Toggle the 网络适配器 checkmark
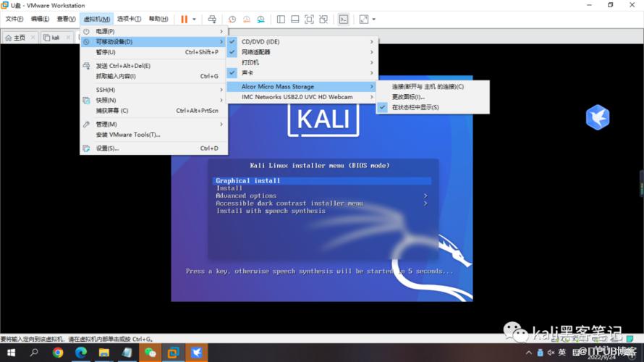This screenshot has height=362, width=644. click(x=232, y=52)
